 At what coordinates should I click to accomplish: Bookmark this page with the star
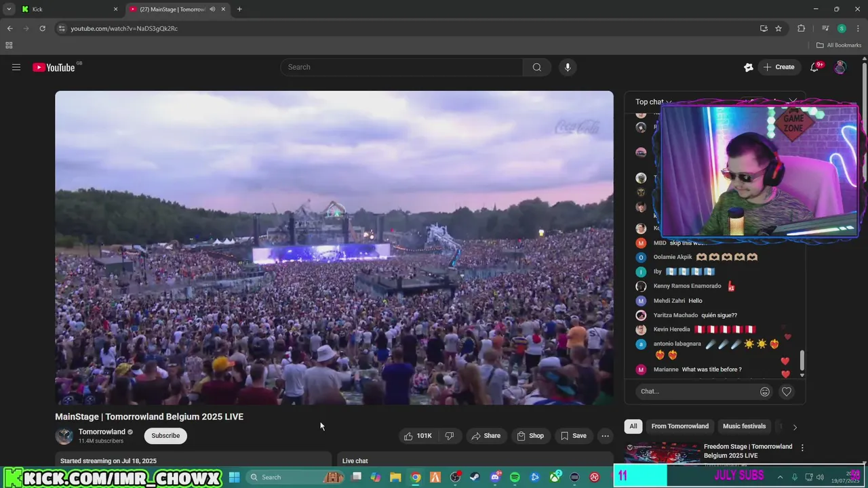coord(778,28)
